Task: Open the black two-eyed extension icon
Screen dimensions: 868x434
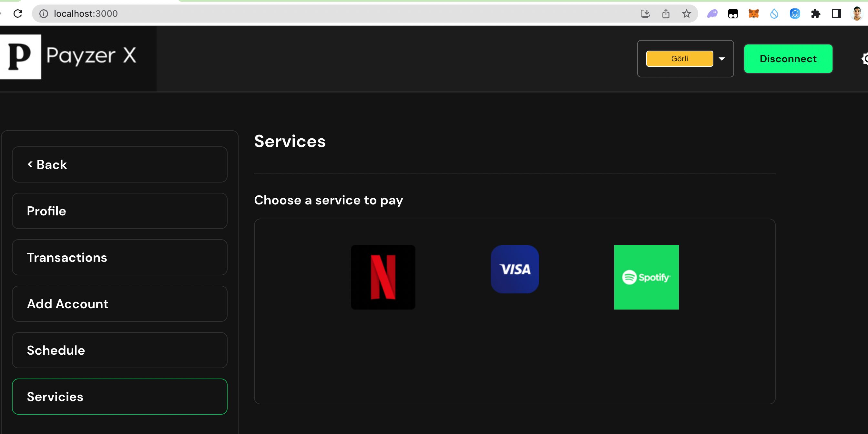Action: (733, 14)
